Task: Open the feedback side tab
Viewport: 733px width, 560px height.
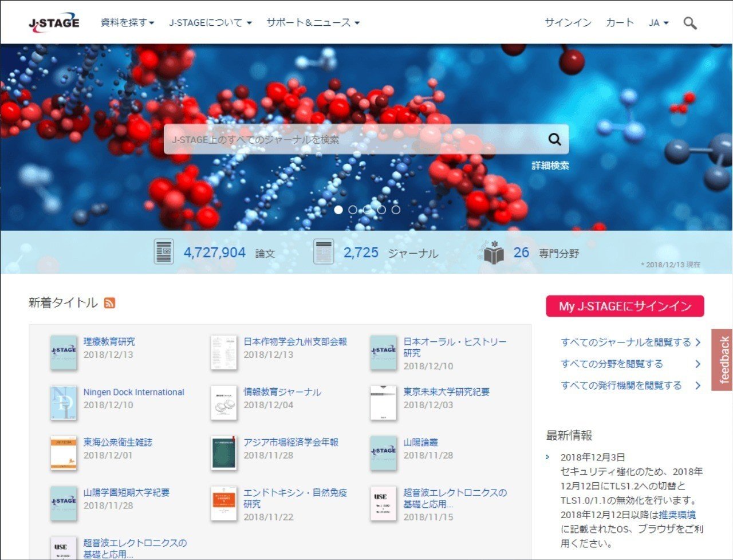Action: [x=723, y=360]
